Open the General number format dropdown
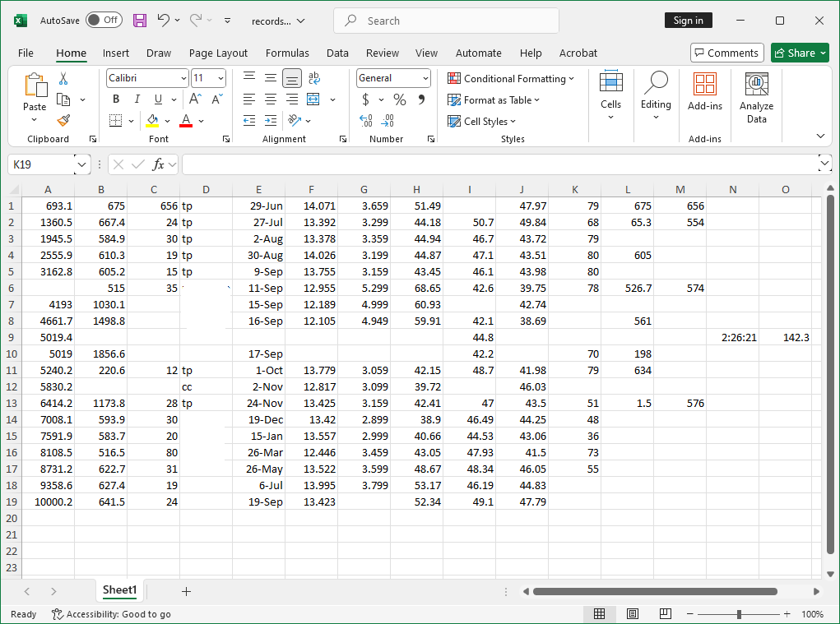Viewport: 840px width, 624px height. point(425,78)
